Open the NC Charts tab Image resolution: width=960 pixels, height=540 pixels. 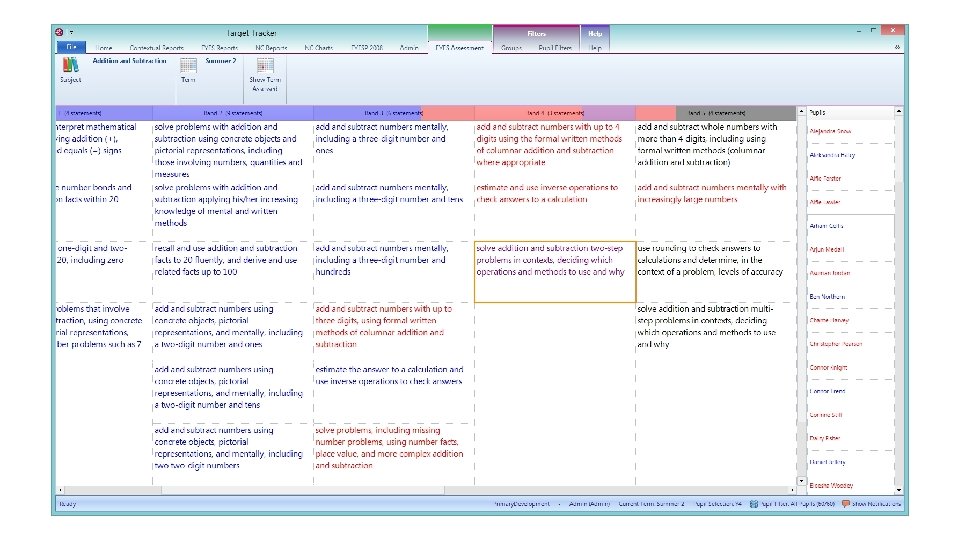(318, 48)
